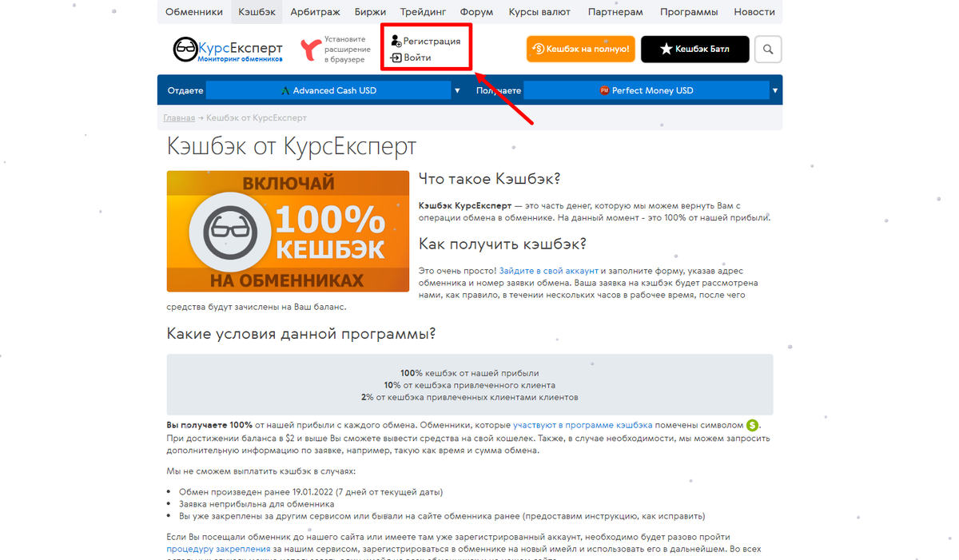Click the search magnifier icon

point(768,50)
